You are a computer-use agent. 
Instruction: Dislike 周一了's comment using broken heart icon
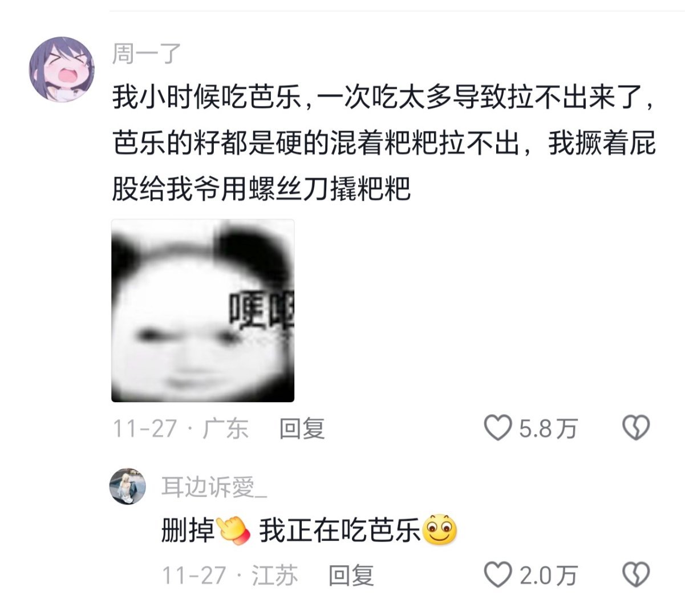[x=635, y=428]
